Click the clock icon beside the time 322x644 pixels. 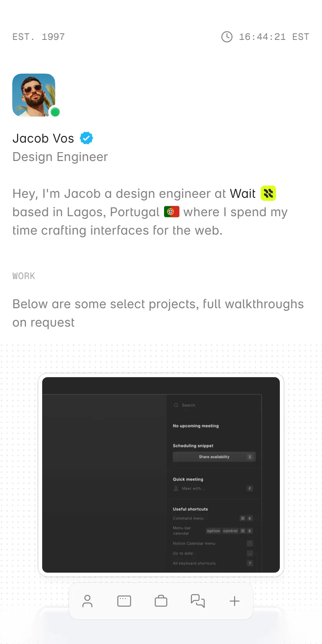tap(227, 37)
